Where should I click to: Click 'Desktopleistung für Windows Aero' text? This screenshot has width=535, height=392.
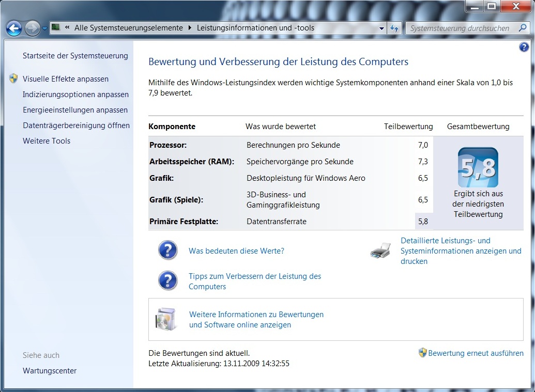click(305, 178)
